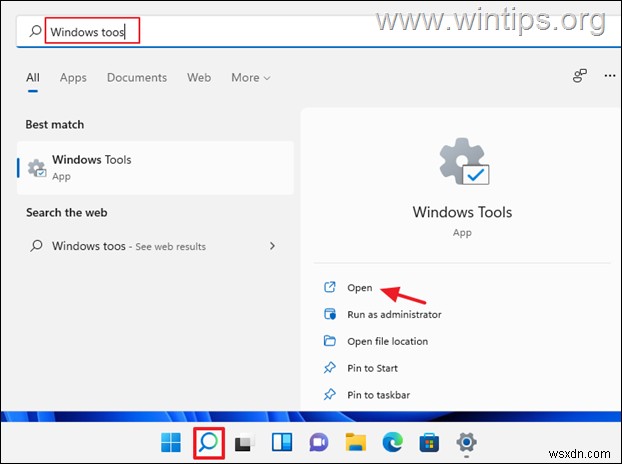The height and width of the screenshot is (464, 622).
Task: Open Task View from the taskbar
Action: click(x=245, y=443)
